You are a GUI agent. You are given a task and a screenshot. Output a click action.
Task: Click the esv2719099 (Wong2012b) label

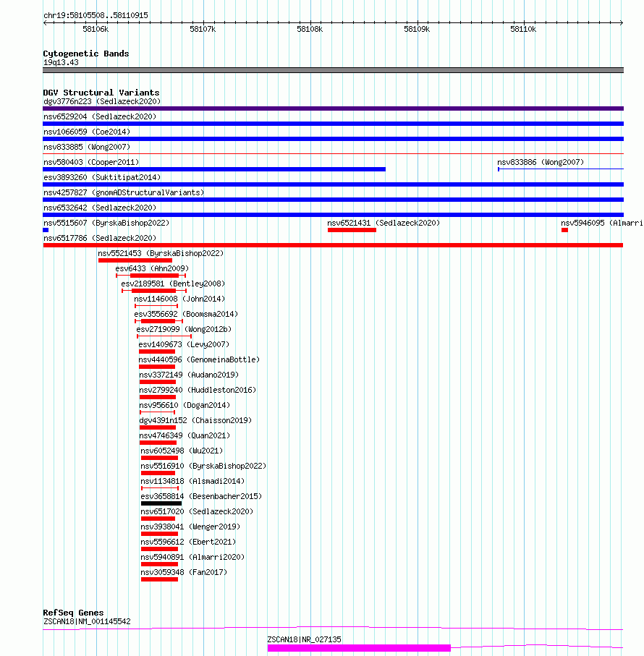click(x=184, y=329)
